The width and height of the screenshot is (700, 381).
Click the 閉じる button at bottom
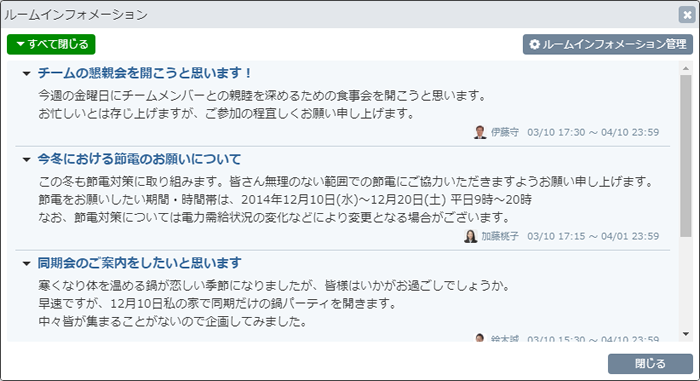[x=650, y=364]
